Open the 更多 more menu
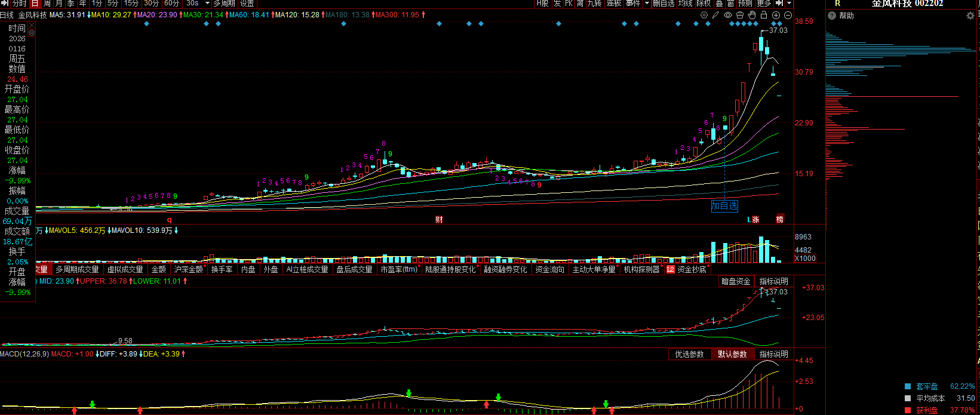This screenshot has height=415, width=980. [x=764, y=4]
